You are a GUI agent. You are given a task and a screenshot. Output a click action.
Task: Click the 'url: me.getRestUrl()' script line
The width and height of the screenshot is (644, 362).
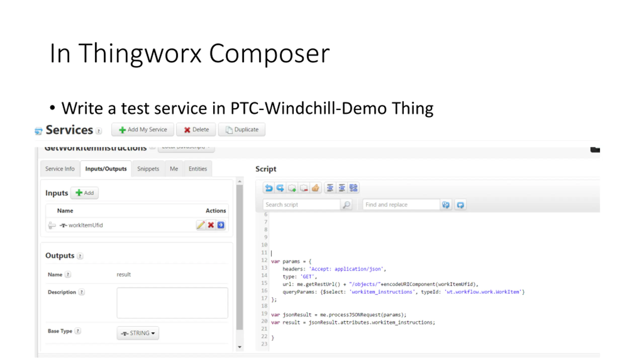tap(380, 284)
